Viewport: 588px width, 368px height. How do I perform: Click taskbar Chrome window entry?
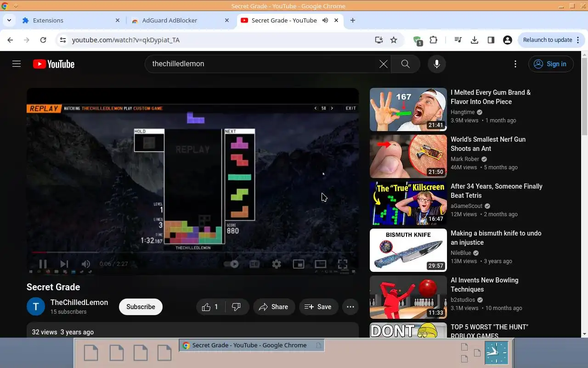(252, 345)
